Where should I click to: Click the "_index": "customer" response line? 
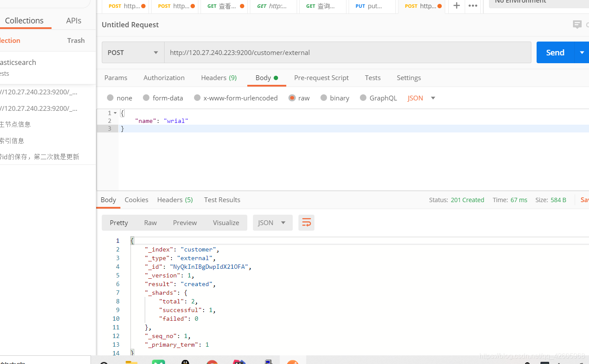(x=182, y=249)
